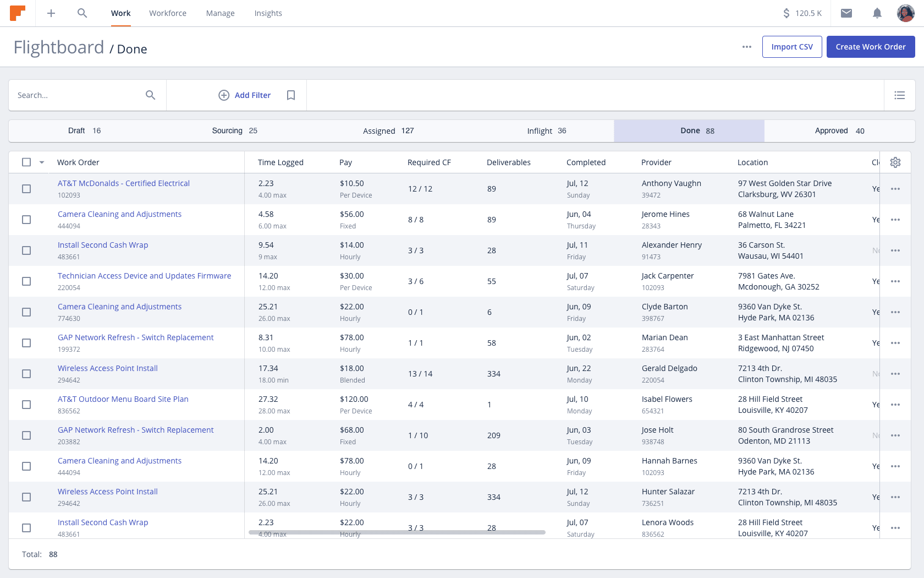Open the Insights menu
The image size is (924, 578).
click(268, 13)
